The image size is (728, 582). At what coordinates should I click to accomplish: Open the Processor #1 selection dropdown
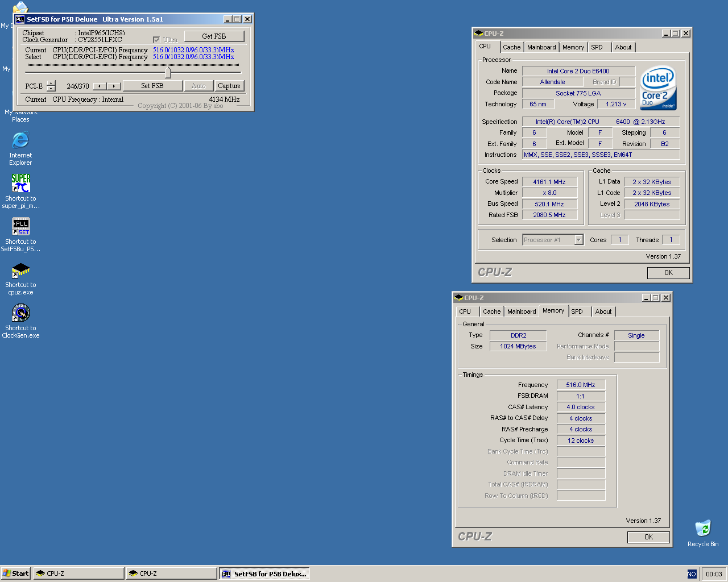(x=578, y=240)
